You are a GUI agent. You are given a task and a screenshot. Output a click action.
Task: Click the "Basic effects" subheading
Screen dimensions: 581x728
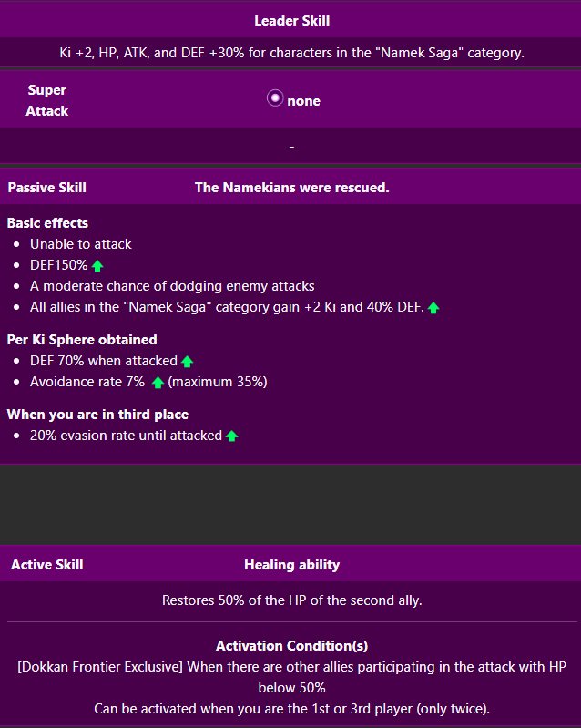click(47, 223)
